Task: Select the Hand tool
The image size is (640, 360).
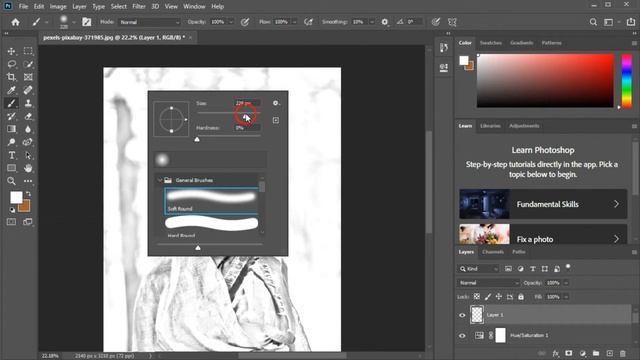Action: [28, 168]
